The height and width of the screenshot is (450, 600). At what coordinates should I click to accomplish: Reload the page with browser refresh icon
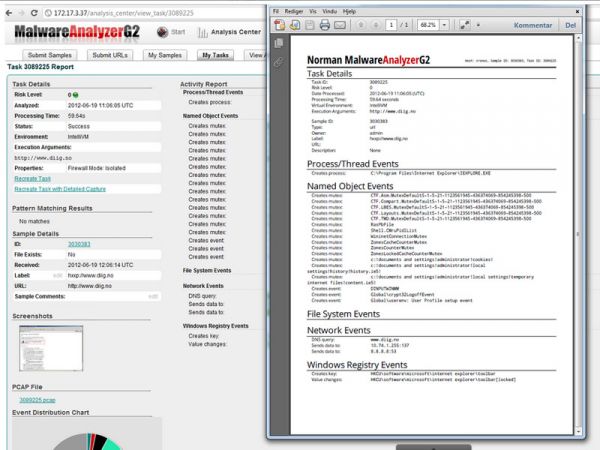click(34, 13)
